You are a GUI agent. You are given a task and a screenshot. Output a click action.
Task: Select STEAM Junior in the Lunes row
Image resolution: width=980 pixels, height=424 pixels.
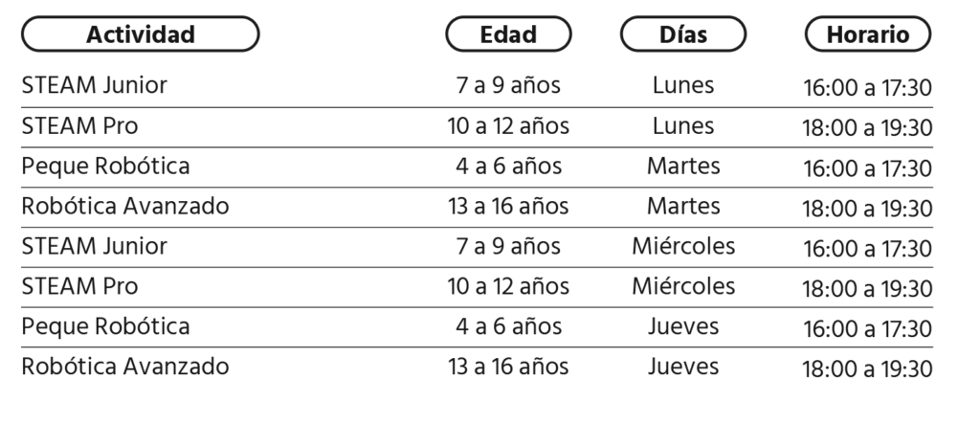[x=95, y=85]
